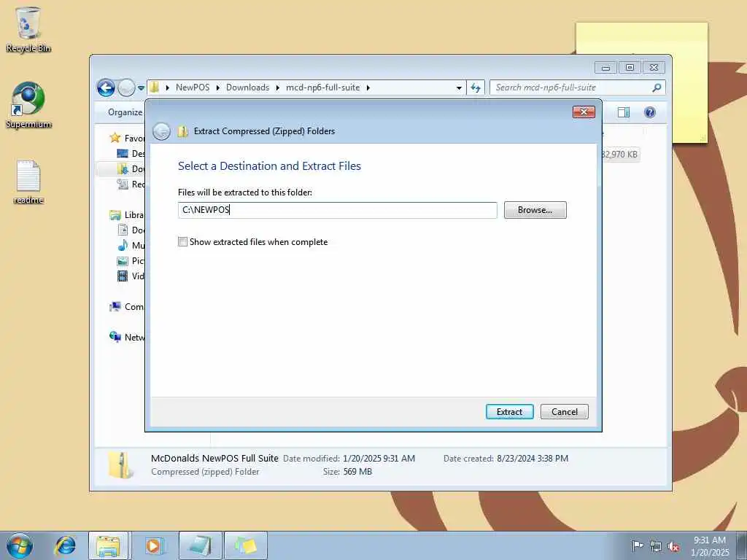The height and width of the screenshot is (560, 747).
Task: Expand arrow after mcd-np6-full-suite breadcrumb
Action: click(x=368, y=87)
